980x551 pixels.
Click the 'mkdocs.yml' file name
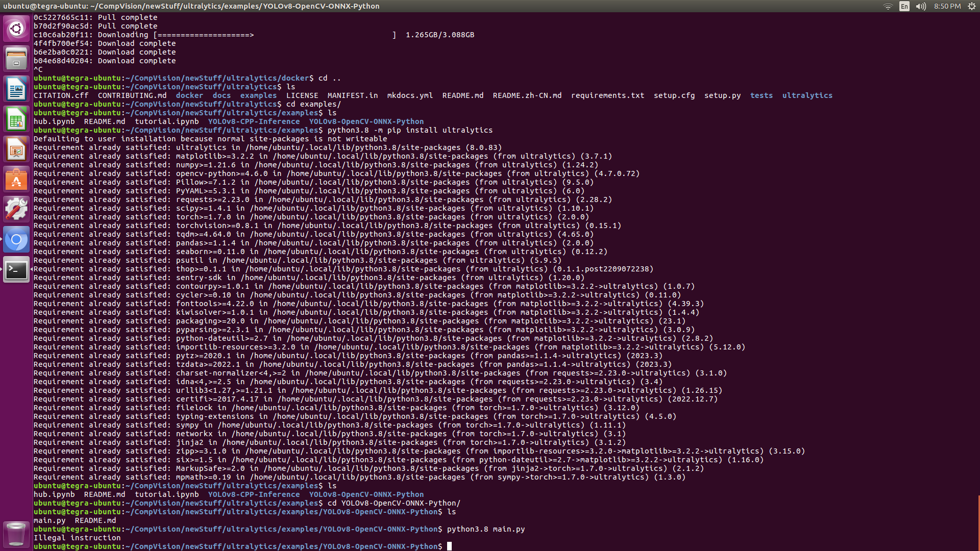tap(410, 95)
